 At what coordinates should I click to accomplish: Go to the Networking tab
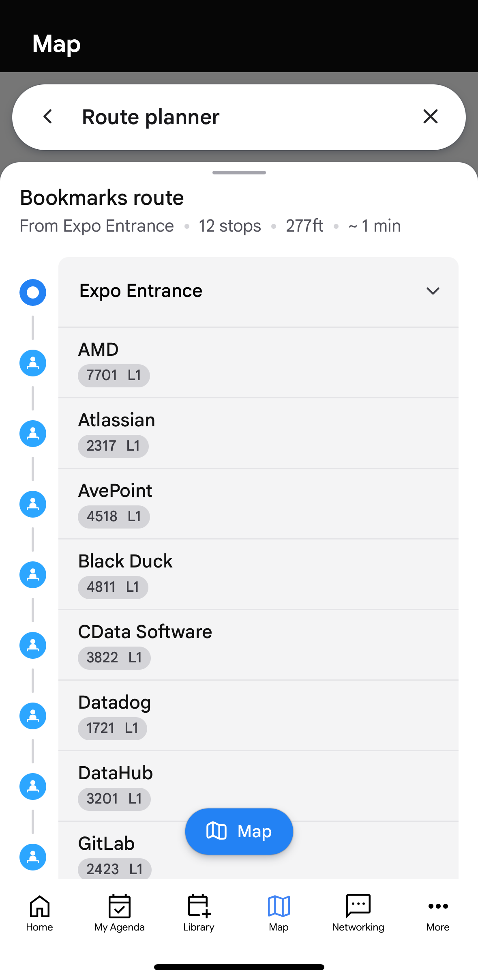358,913
